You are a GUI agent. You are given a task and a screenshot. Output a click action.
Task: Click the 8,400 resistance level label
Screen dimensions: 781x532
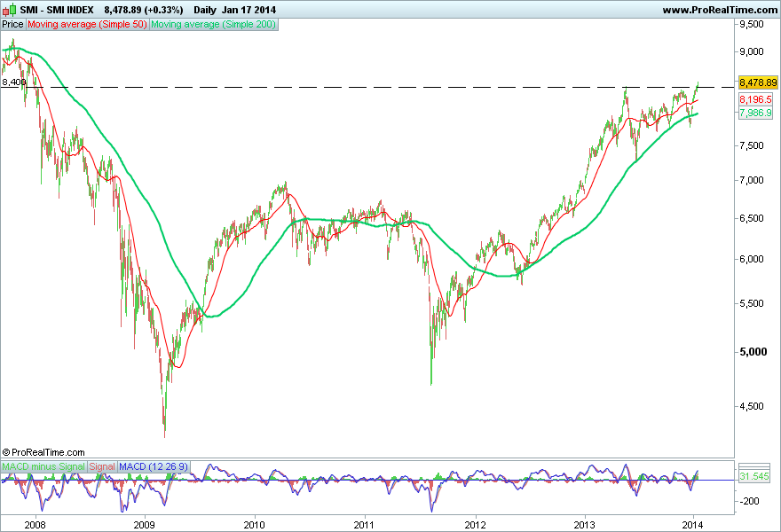tap(14, 82)
